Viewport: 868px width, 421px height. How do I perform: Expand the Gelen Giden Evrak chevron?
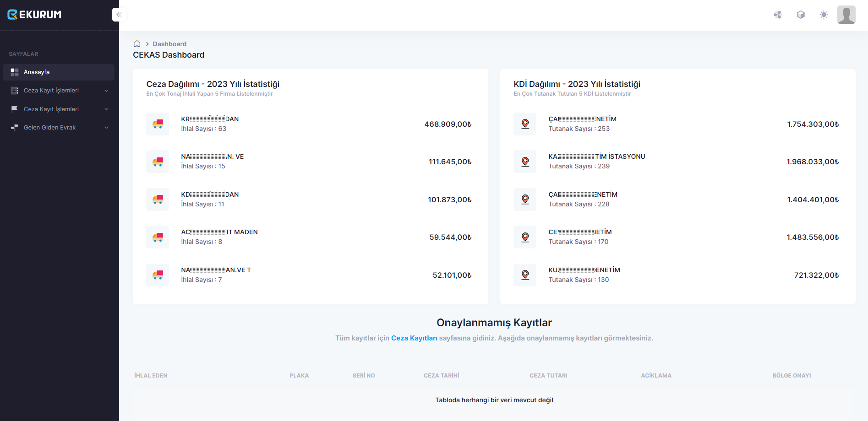(x=106, y=128)
